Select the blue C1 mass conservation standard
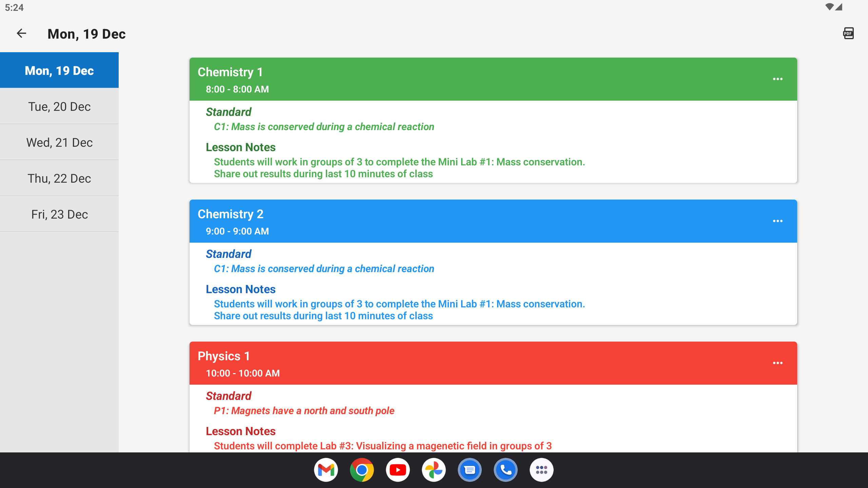Screen dimensions: 868x488 click(324, 269)
